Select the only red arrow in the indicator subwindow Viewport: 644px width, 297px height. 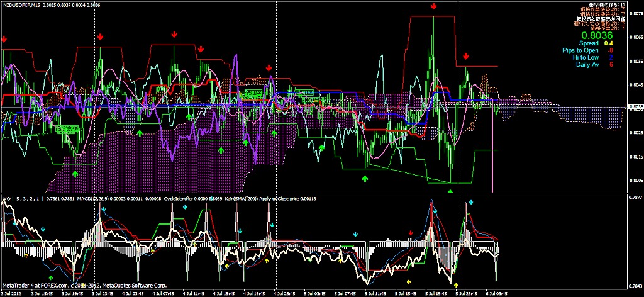click(x=411, y=233)
